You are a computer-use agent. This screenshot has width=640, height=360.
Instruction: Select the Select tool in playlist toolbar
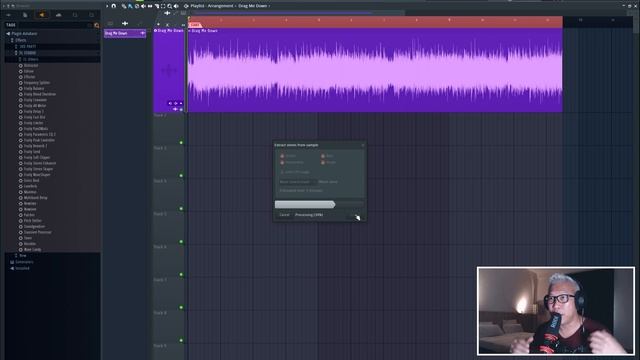(163, 6)
